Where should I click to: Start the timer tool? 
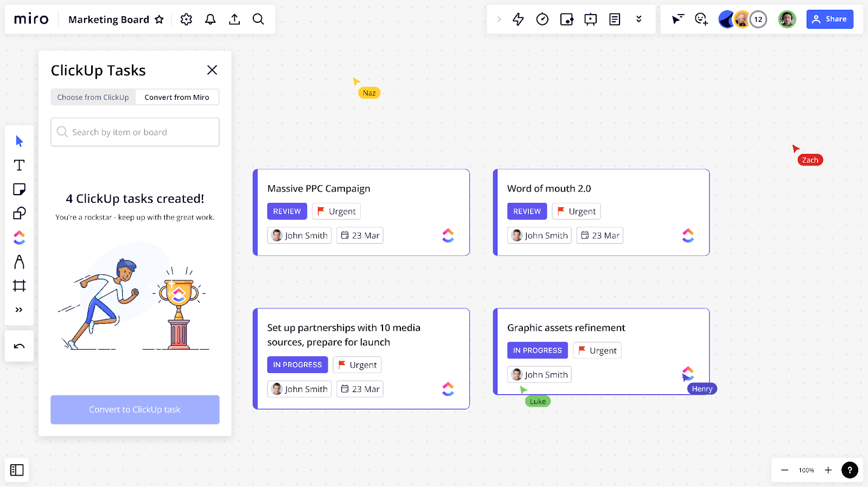(542, 20)
